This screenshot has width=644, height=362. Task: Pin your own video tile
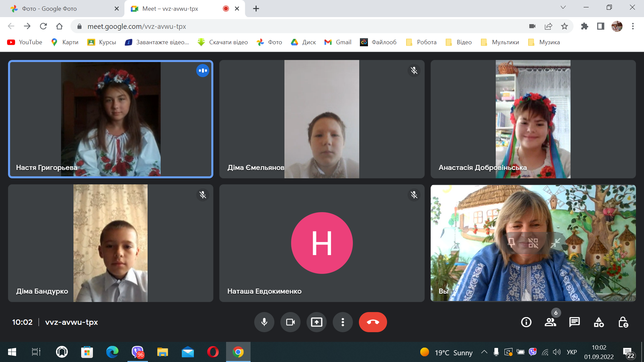click(511, 243)
